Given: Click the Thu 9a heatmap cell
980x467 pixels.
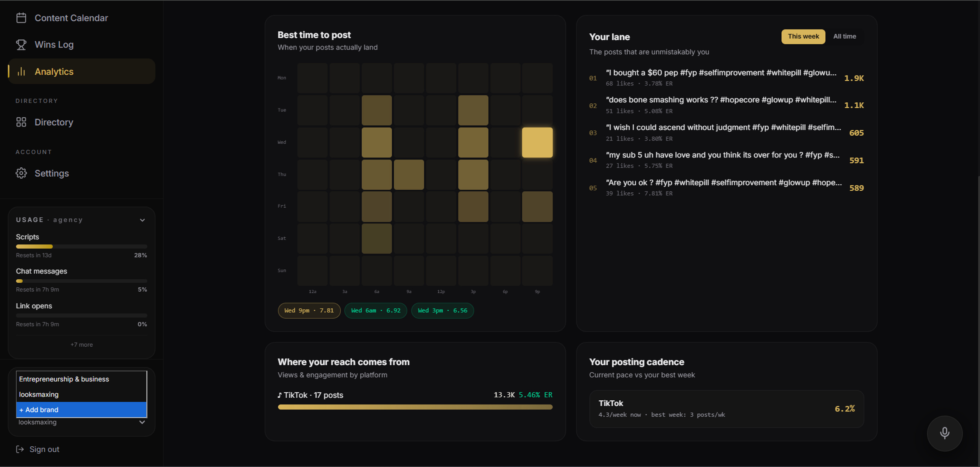Looking at the screenshot, I should (x=409, y=175).
